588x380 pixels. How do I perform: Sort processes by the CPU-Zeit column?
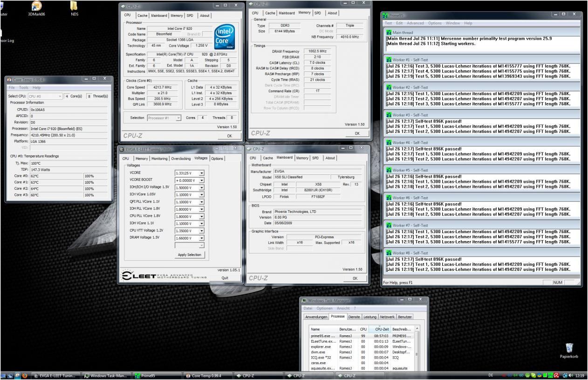pyautogui.click(x=379, y=329)
